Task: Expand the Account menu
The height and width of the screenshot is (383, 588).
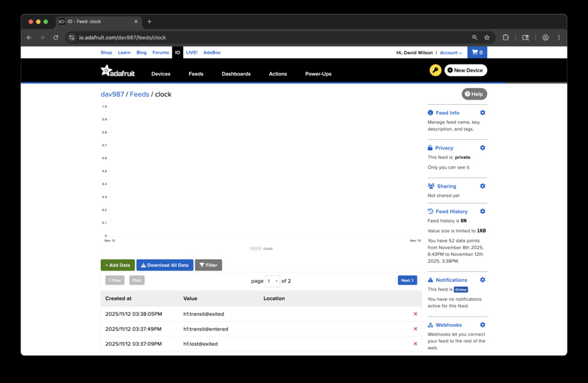Action: pos(451,52)
